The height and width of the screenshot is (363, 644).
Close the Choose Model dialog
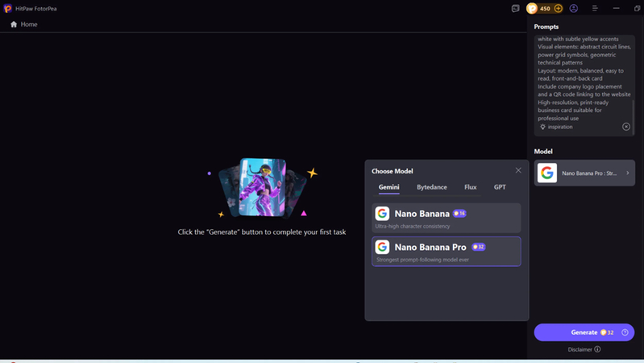518,170
